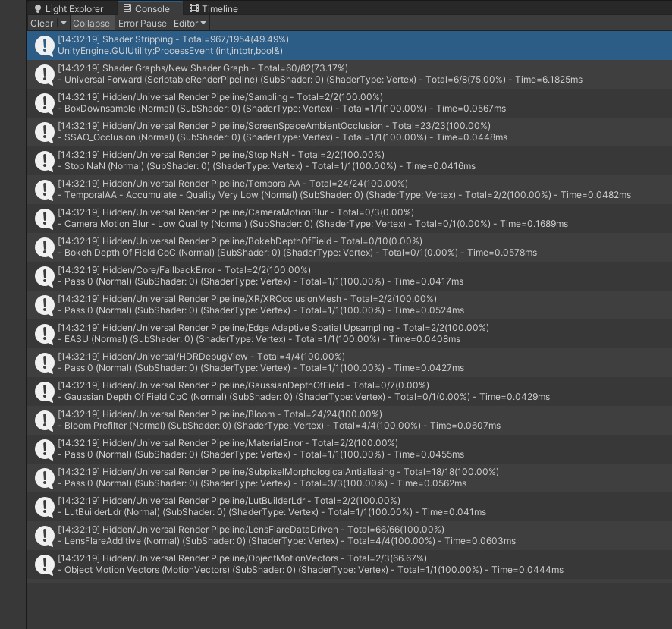Viewport: 672px width, 629px height.
Task: Click the Timeline film-strip icon
Action: 194,8
